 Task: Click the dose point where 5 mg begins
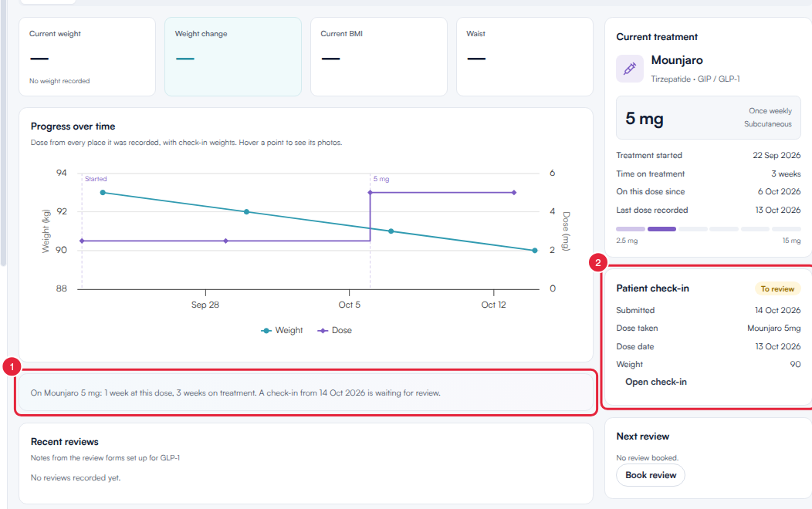370,193
